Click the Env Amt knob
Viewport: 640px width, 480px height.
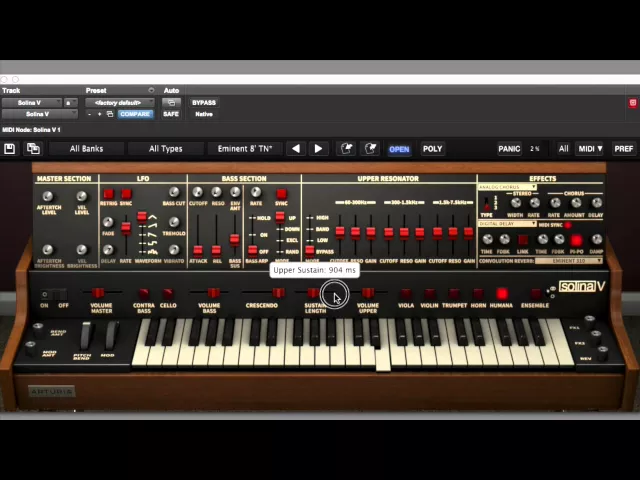click(235, 192)
